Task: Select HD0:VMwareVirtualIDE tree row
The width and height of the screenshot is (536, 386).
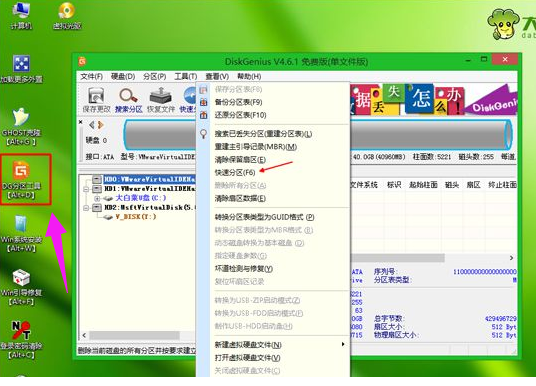Action: (x=149, y=179)
